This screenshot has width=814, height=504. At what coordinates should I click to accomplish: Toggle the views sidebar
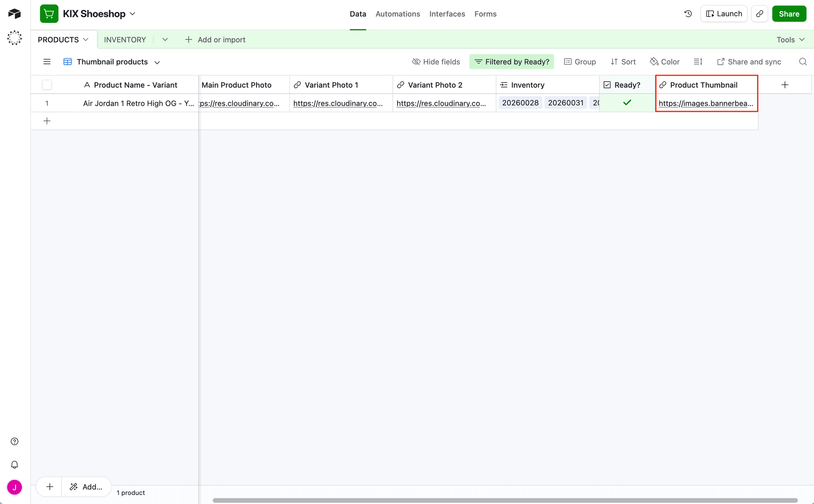pyautogui.click(x=47, y=61)
